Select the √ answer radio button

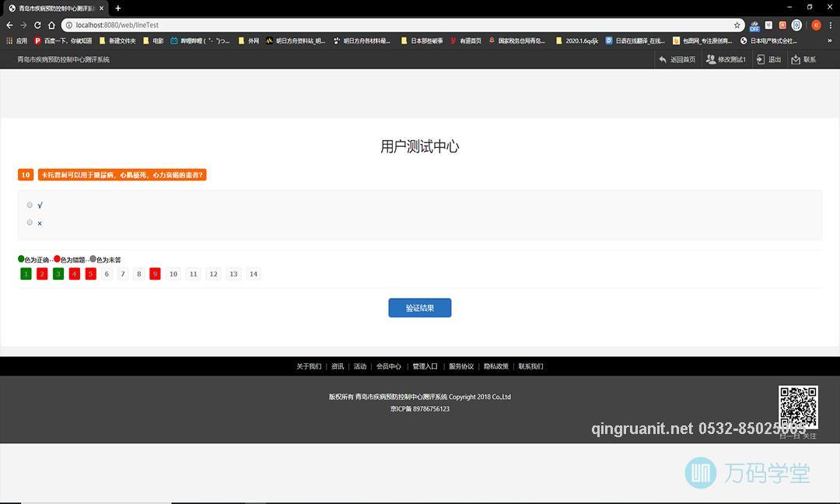30,205
